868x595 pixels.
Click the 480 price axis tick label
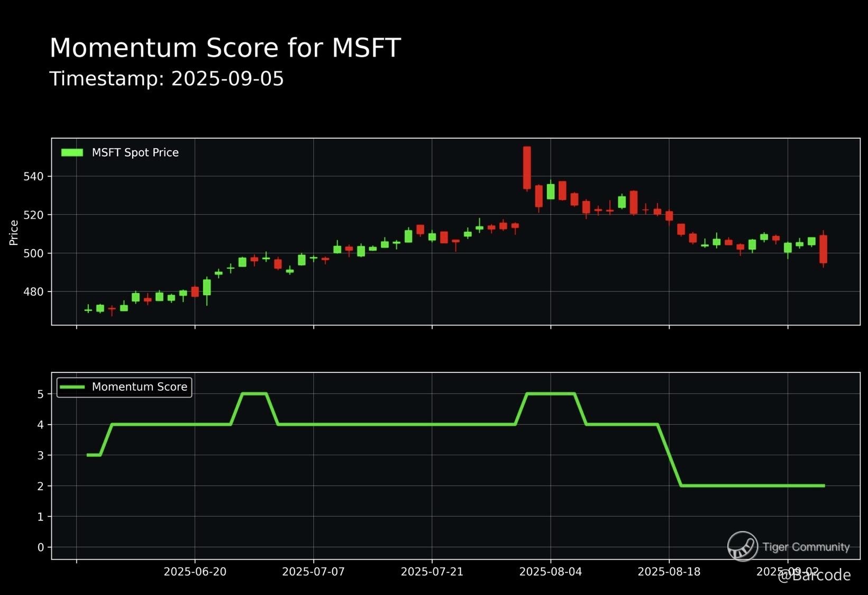pos(33,292)
